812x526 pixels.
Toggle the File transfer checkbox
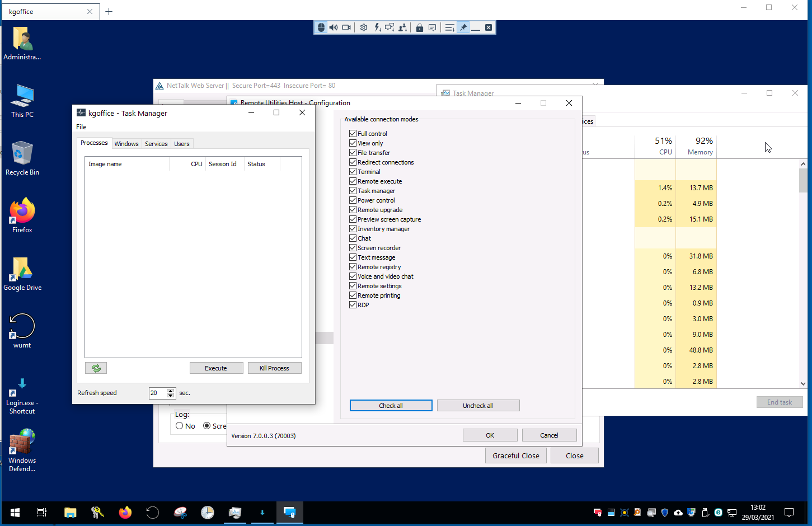(x=353, y=153)
